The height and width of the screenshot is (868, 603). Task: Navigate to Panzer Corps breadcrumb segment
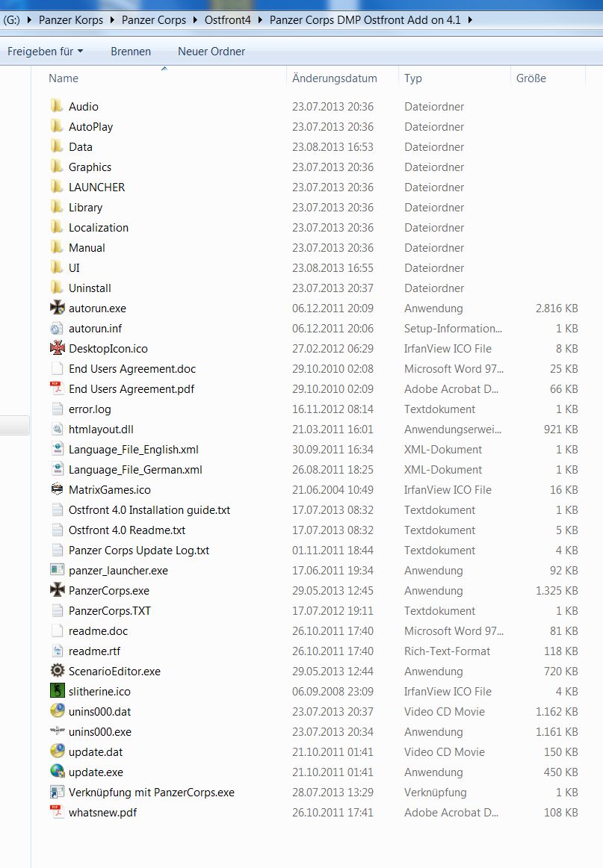(x=154, y=20)
